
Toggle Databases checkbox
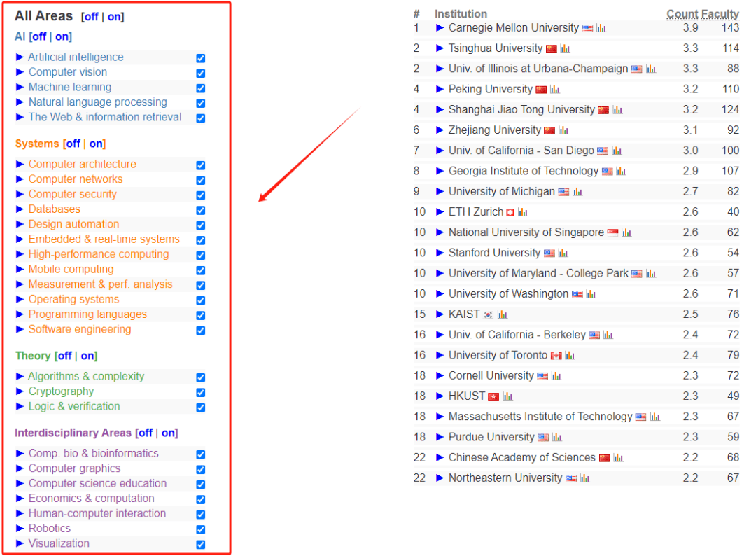(201, 210)
